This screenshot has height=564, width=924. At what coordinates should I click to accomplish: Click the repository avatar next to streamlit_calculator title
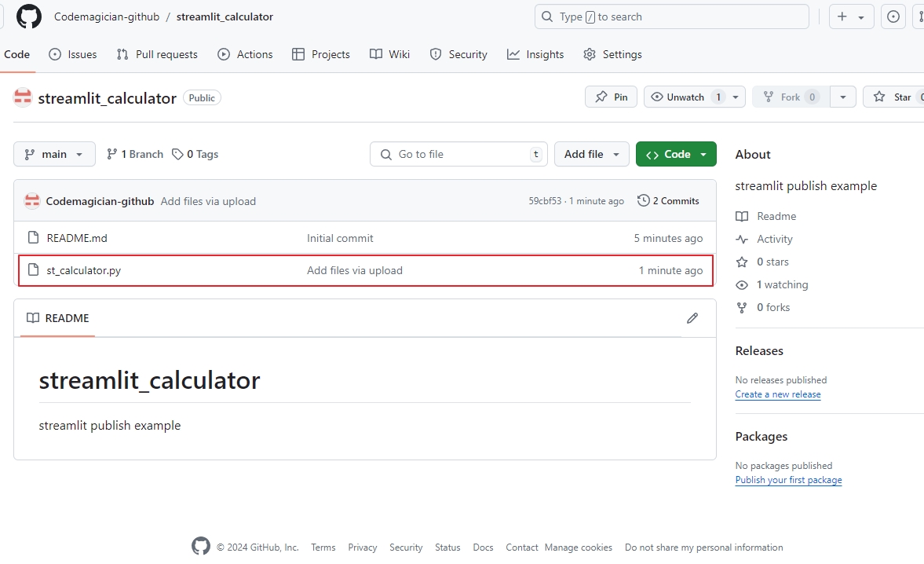tap(23, 98)
